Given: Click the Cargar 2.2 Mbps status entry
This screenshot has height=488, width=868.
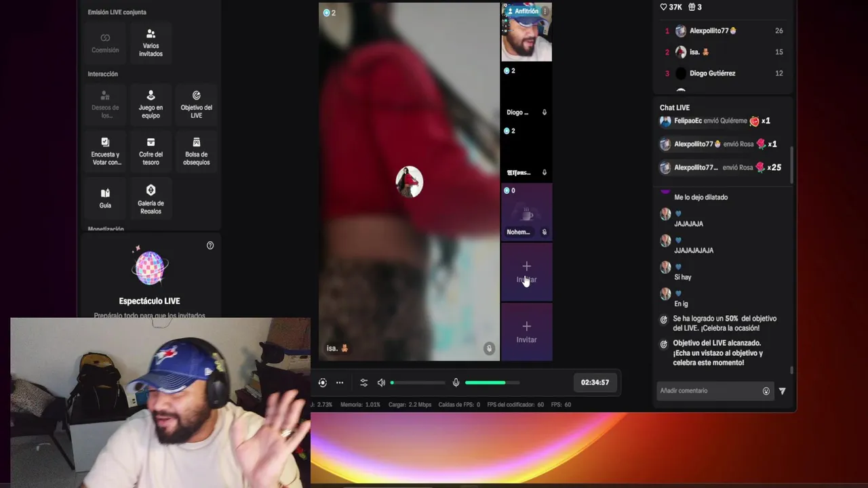Looking at the screenshot, I should pyautogui.click(x=410, y=405).
